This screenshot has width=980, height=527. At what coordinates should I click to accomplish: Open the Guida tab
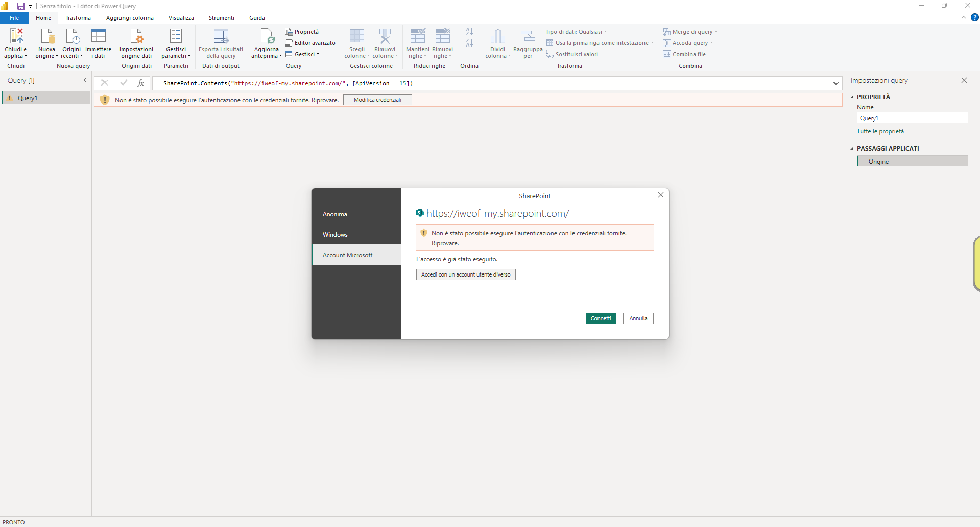coord(257,18)
